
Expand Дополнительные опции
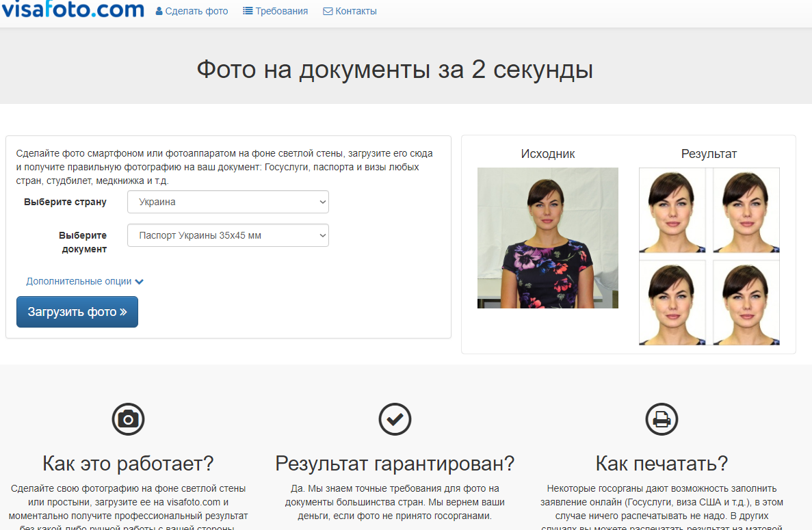(79, 281)
